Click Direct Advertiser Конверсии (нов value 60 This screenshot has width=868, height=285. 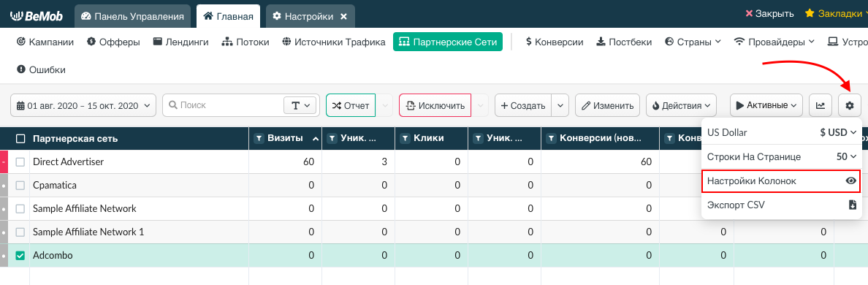(x=646, y=162)
